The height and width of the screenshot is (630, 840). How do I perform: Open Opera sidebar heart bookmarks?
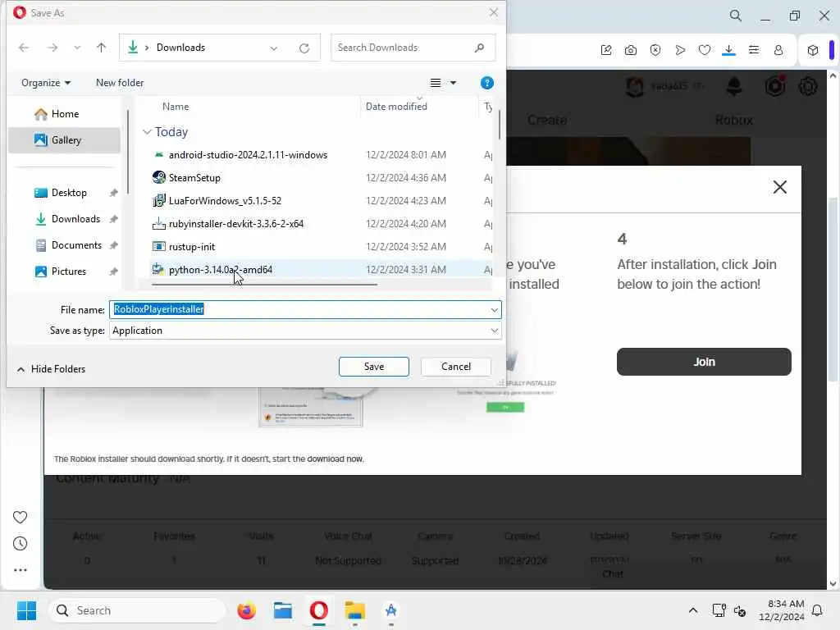(x=20, y=517)
